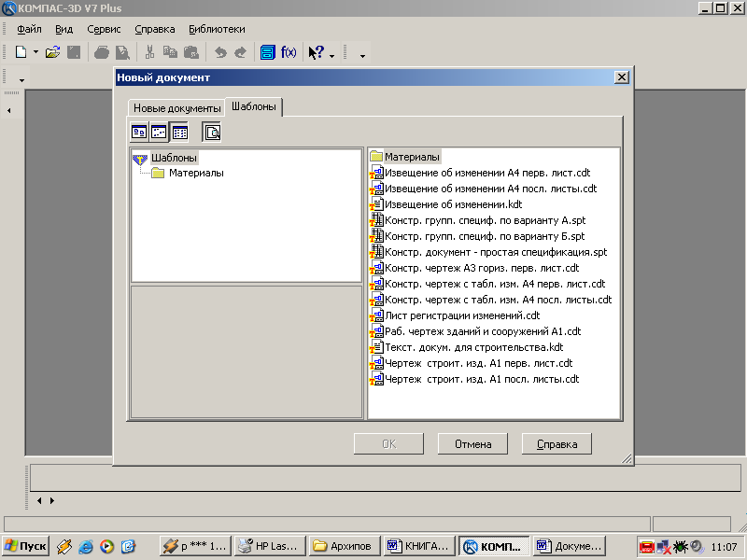Open dropdown arrow next to help icon
The height and width of the screenshot is (560, 747).
coord(332,56)
